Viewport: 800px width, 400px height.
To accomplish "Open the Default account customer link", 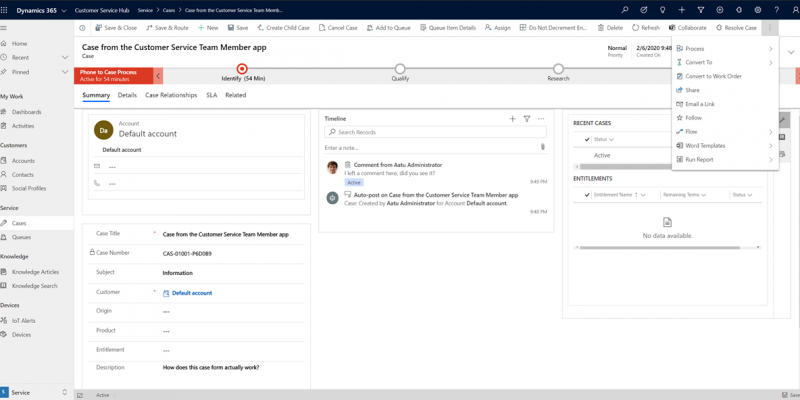I will point(192,293).
